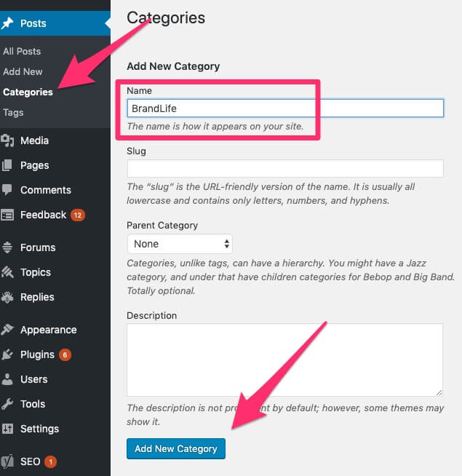Select Add New under Posts
462x476 pixels.
click(23, 71)
